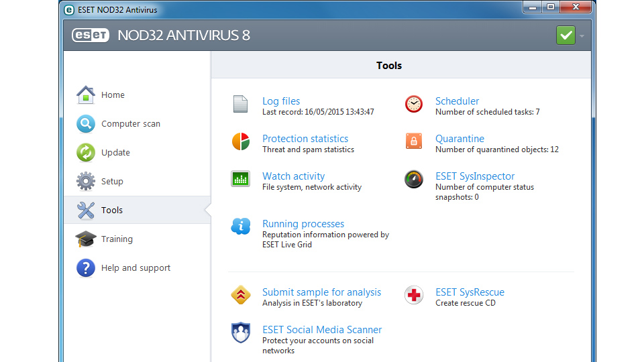Open the Log files link

click(281, 101)
